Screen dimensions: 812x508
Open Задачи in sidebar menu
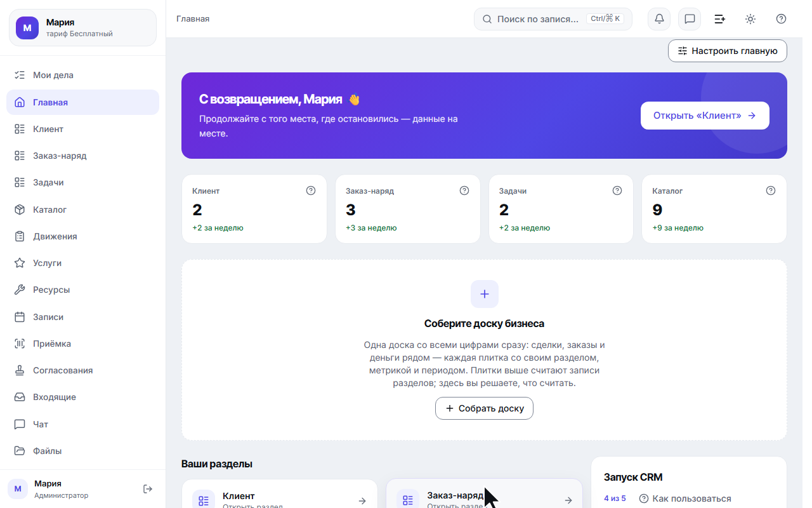[82, 182]
